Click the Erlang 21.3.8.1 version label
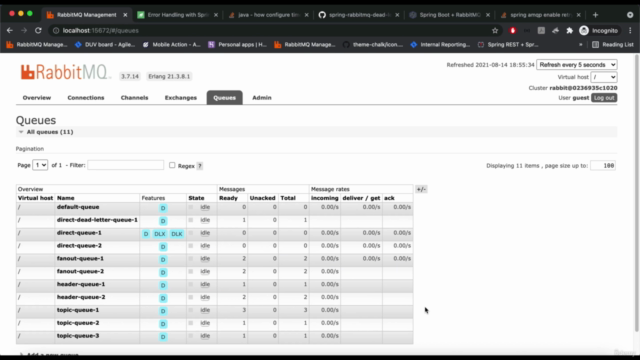This screenshot has height=360, width=640. click(x=169, y=76)
